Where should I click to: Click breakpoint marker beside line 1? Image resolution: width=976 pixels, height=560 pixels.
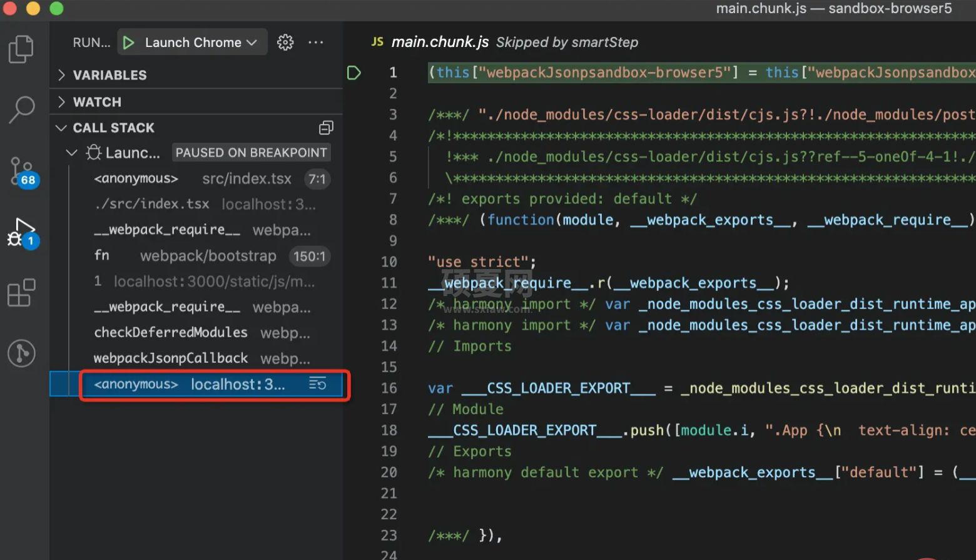354,73
